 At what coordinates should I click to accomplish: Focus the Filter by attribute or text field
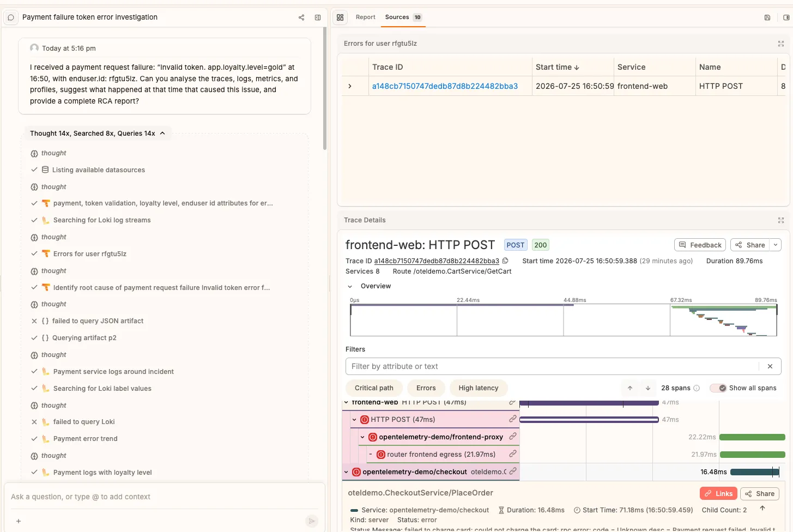coord(552,366)
